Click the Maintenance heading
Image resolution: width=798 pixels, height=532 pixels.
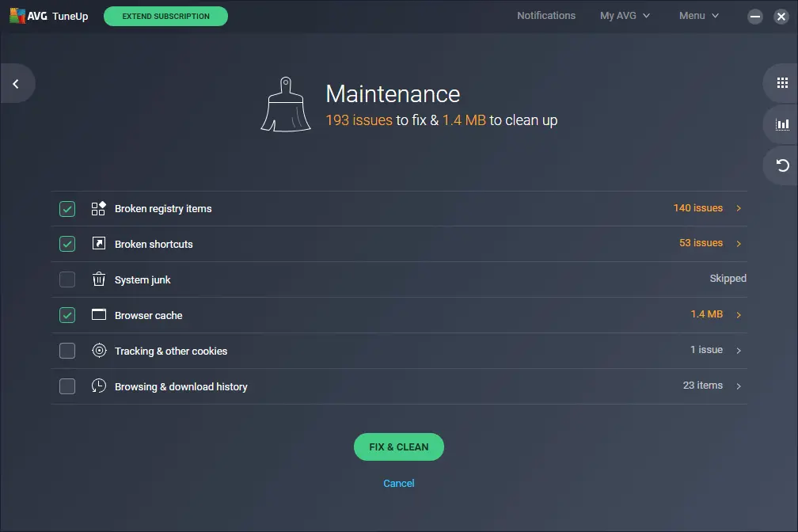pos(393,93)
